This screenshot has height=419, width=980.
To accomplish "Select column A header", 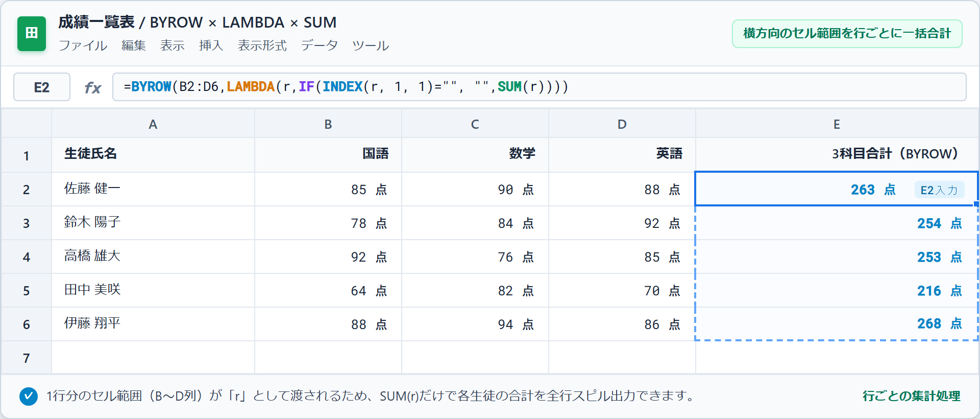I will tap(153, 124).
